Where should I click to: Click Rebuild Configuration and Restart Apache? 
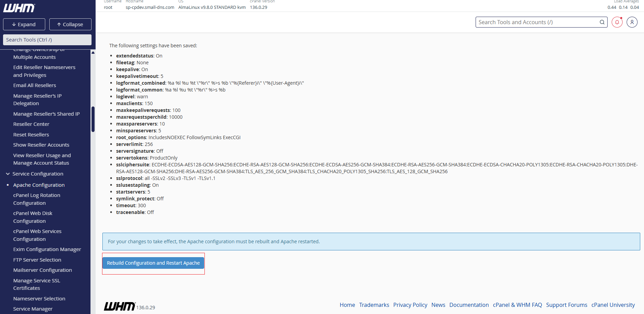(x=153, y=263)
